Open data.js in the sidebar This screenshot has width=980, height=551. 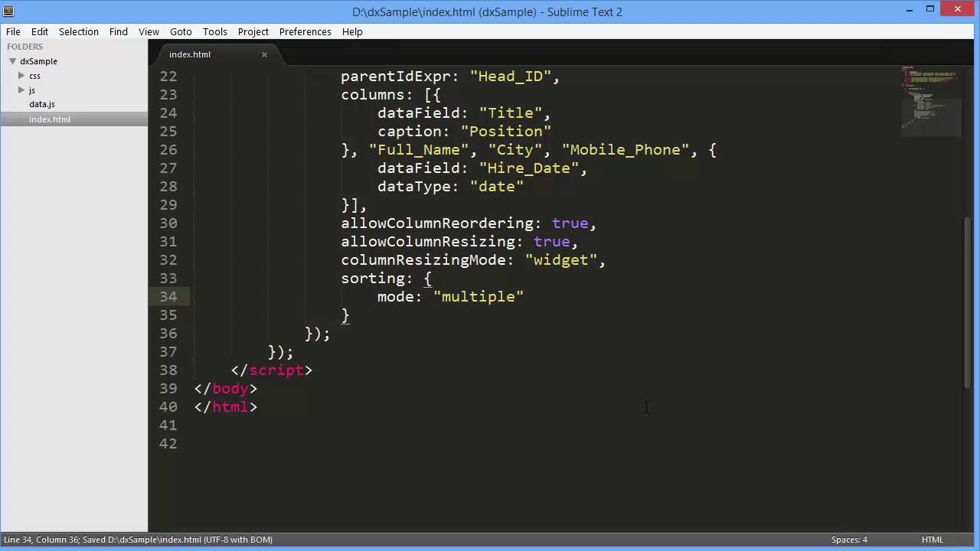pos(42,104)
